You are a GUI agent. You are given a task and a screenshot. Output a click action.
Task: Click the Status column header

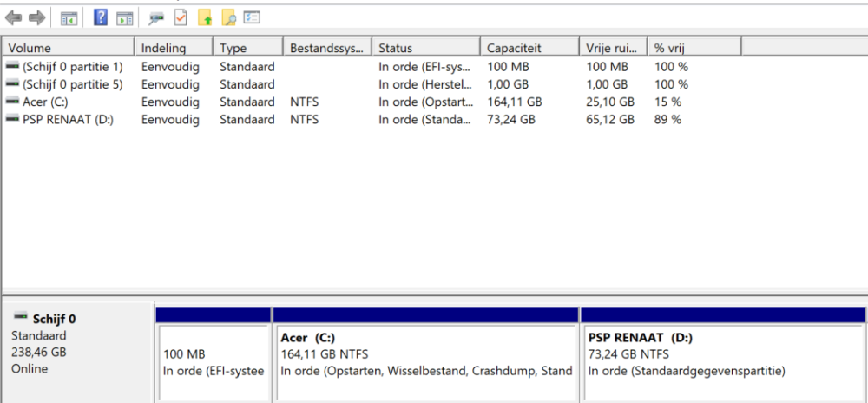(x=426, y=48)
